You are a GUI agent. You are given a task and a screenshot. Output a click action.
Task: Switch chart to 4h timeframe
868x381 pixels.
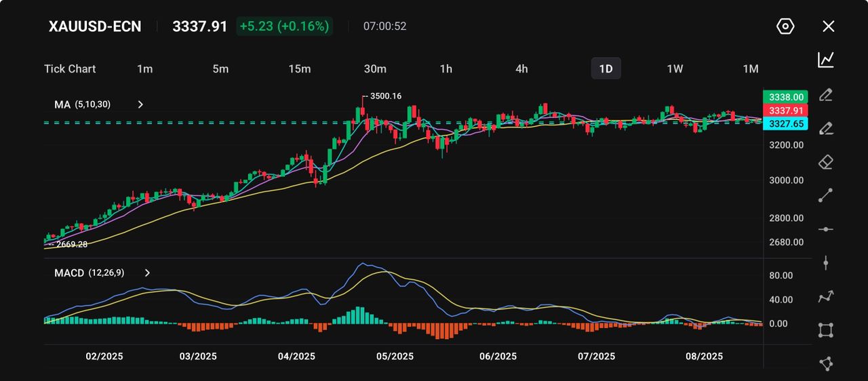(521, 68)
